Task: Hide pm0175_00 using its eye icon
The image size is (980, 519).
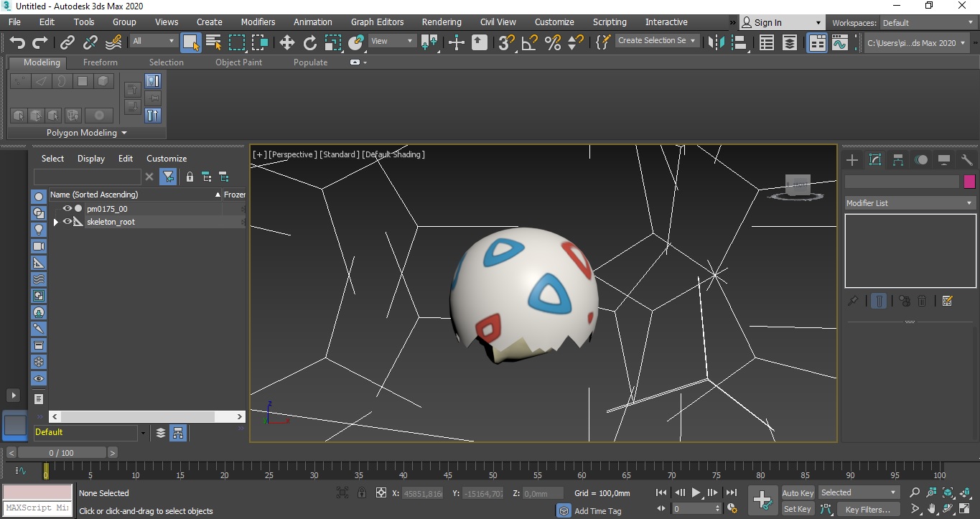Action: [x=67, y=209]
